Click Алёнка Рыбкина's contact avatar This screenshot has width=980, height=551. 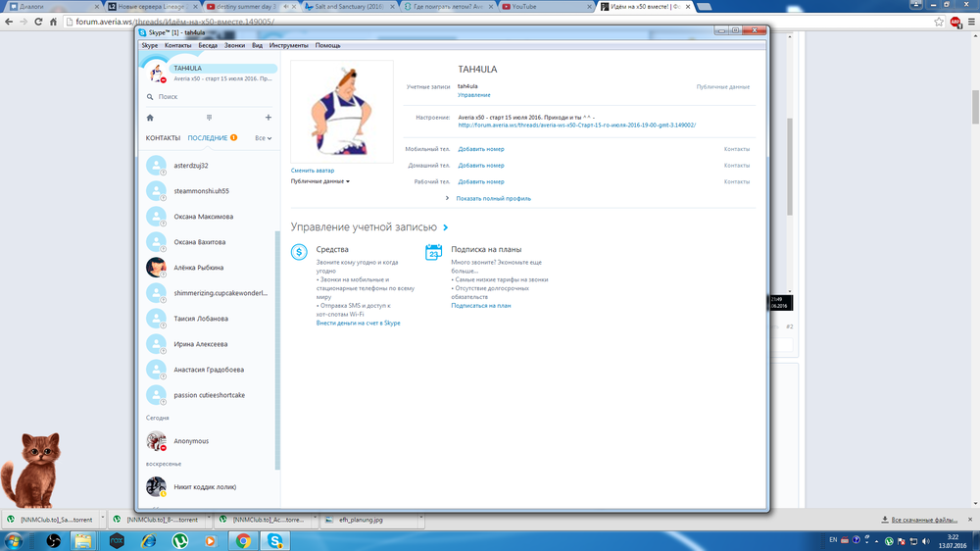156,268
